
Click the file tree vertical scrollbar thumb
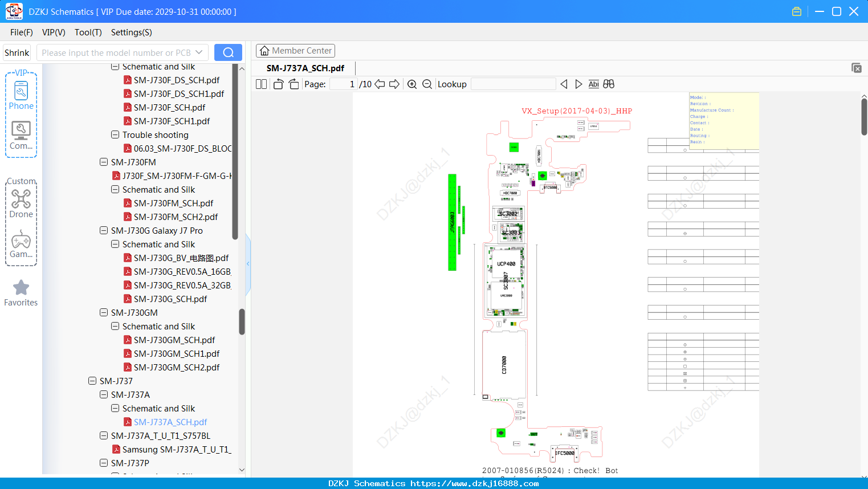pos(242,322)
